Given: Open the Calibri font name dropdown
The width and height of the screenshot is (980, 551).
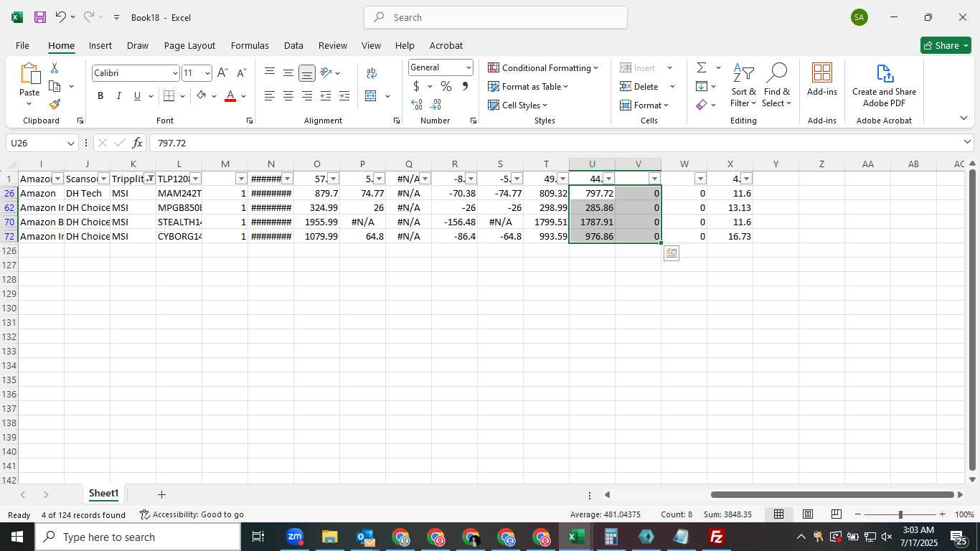Looking at the screenshot, I should tap(174, 73).
